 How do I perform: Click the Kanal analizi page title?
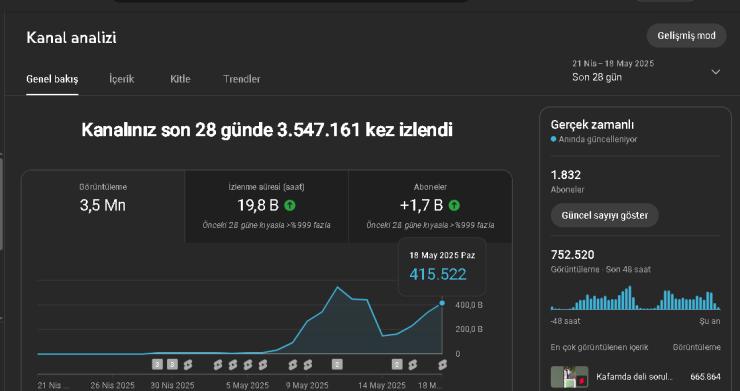[71, 38]
